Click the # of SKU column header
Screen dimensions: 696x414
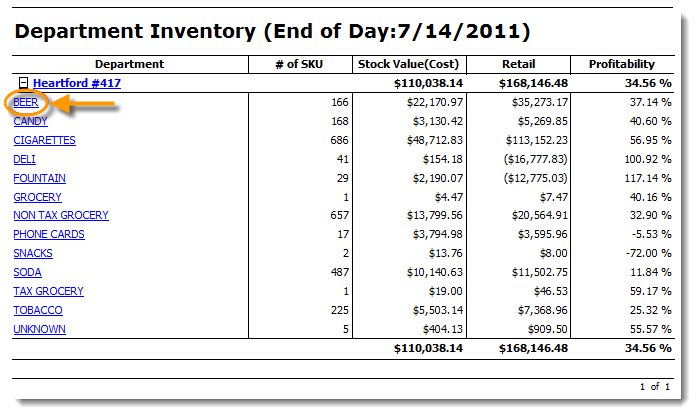[301, 64]
